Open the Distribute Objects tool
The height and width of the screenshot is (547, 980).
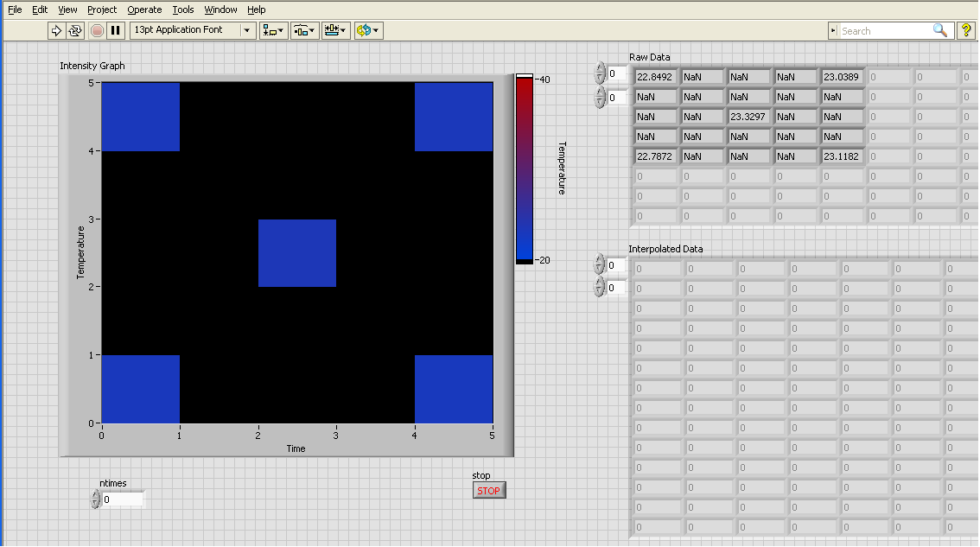click(x=304, y=30)
